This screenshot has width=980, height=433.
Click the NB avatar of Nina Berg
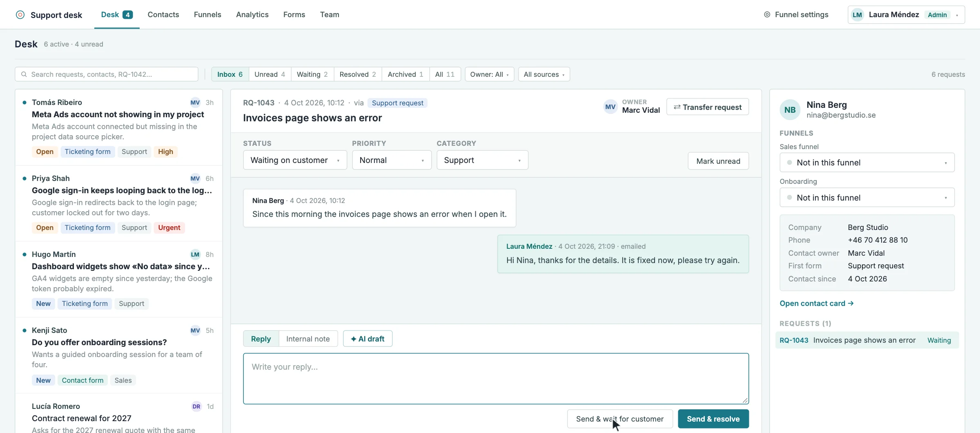pyautogui.click(x=790, y=110)
